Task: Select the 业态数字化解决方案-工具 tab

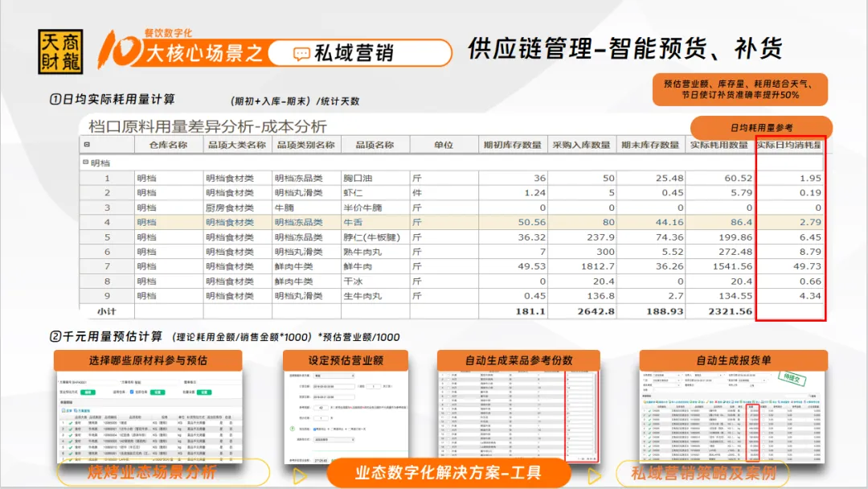Action: 448,473
